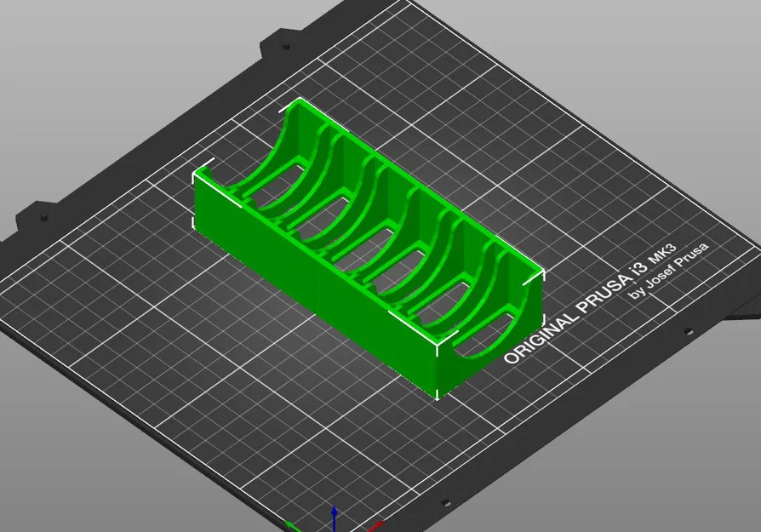Click the blue Z axis arrow
The height and width of the screenshot is (532, 761).
335,518
